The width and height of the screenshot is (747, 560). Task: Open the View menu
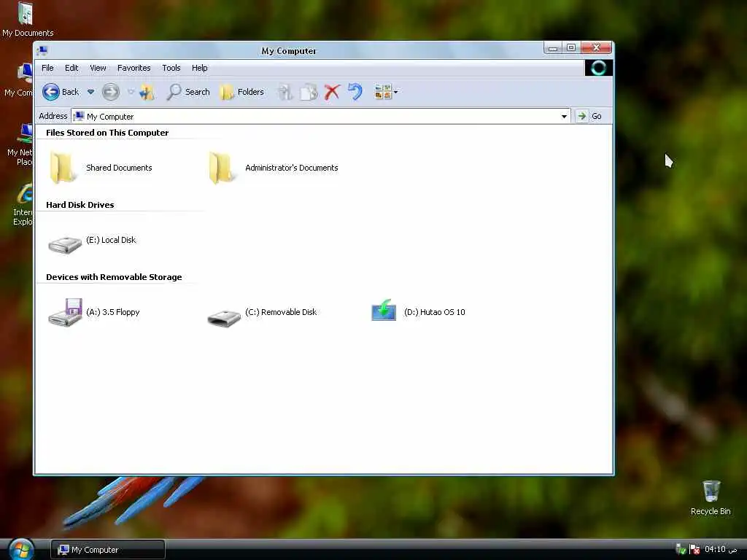(98, 68)
